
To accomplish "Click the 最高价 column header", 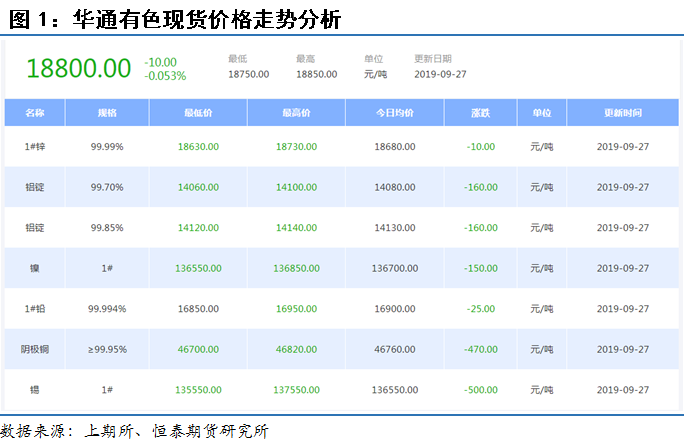I will point(297,113).
